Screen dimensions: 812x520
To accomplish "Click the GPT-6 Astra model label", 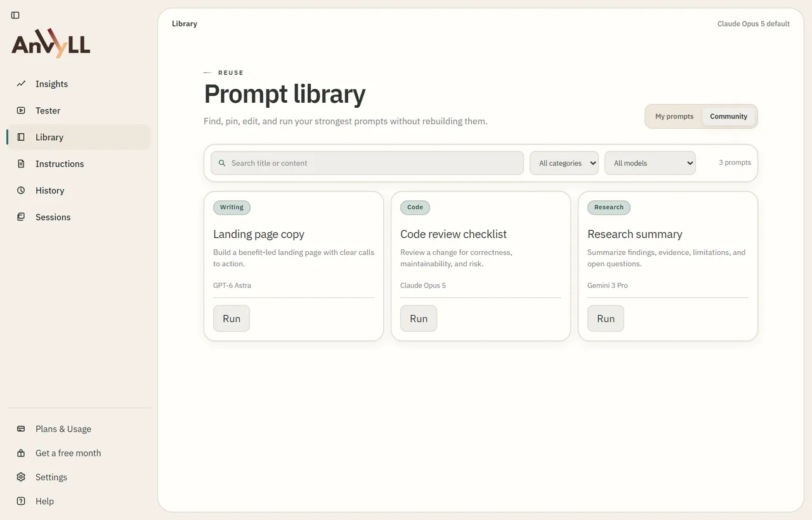I will 232,285.
